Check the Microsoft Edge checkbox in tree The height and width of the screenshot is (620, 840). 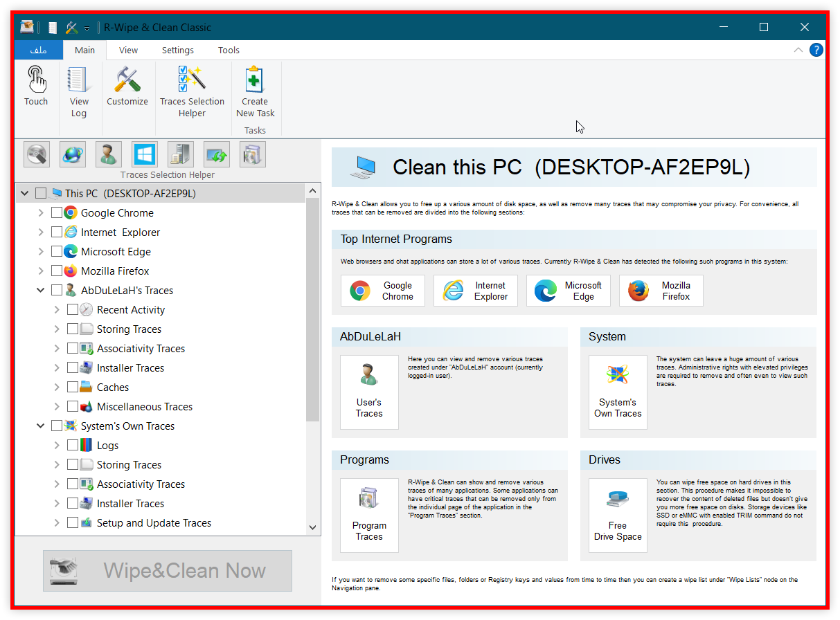57,252
